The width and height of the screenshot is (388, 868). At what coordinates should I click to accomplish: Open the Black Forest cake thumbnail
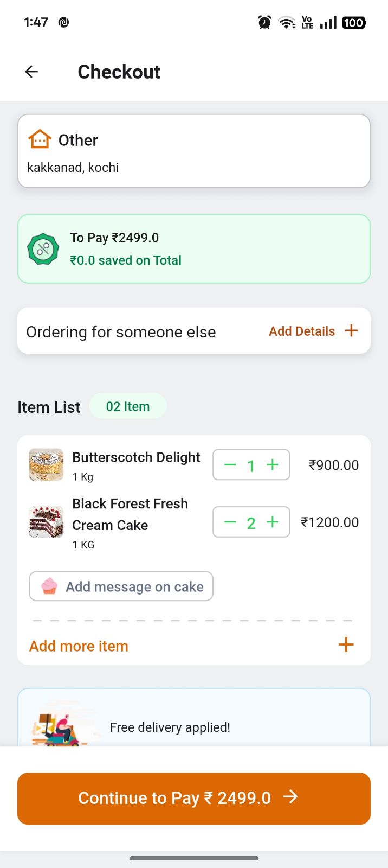click(x=46, y=522)
